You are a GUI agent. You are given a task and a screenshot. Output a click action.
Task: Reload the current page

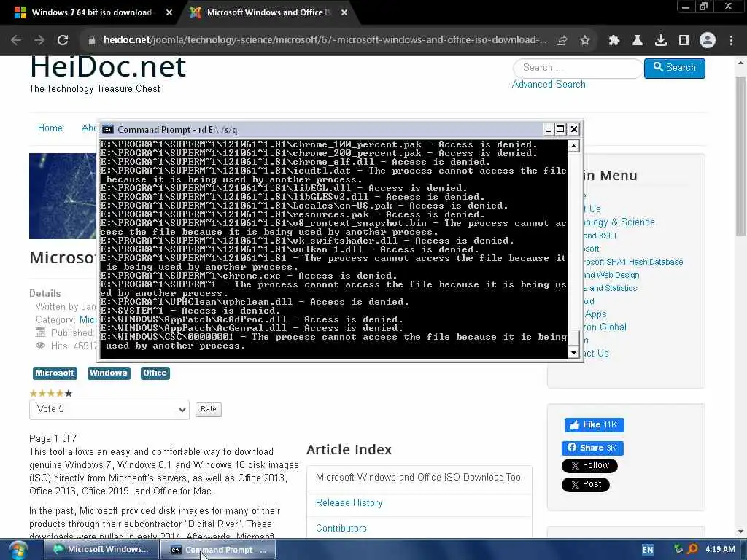coord(63,41)
